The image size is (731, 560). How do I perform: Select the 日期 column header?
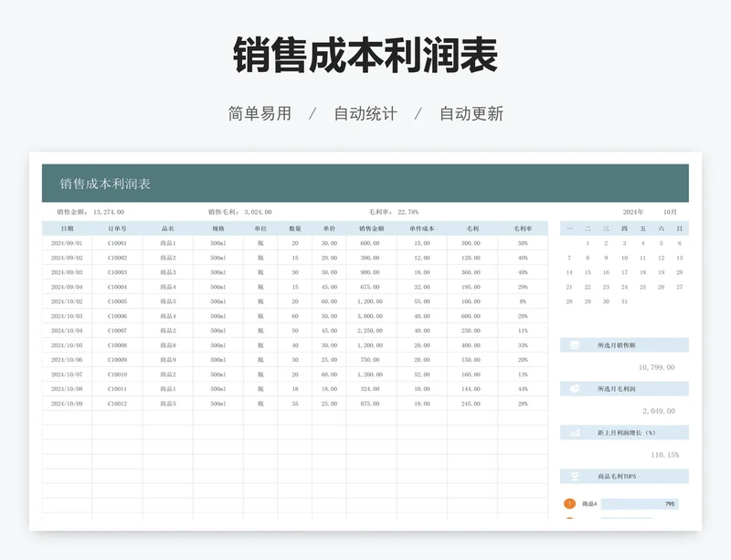67,228
